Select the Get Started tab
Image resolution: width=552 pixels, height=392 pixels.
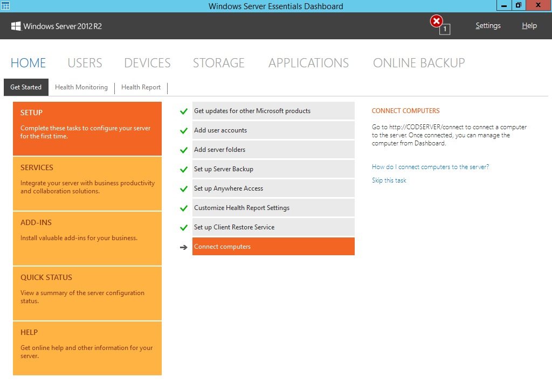click(26, 87)
